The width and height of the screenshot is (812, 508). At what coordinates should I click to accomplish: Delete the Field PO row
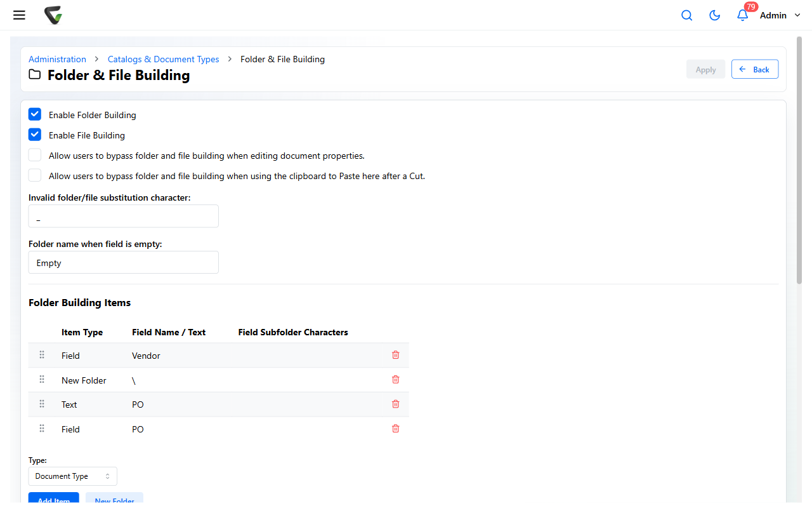(396, 429)
